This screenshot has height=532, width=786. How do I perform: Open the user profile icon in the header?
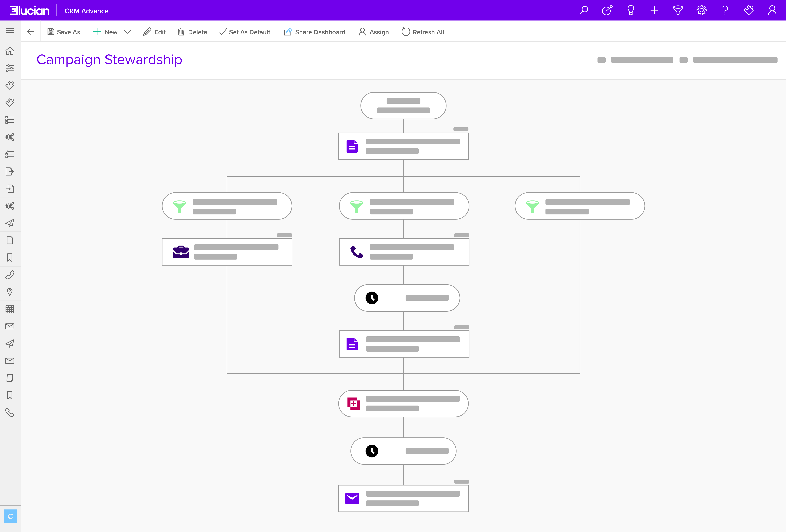tap(772, 10)
